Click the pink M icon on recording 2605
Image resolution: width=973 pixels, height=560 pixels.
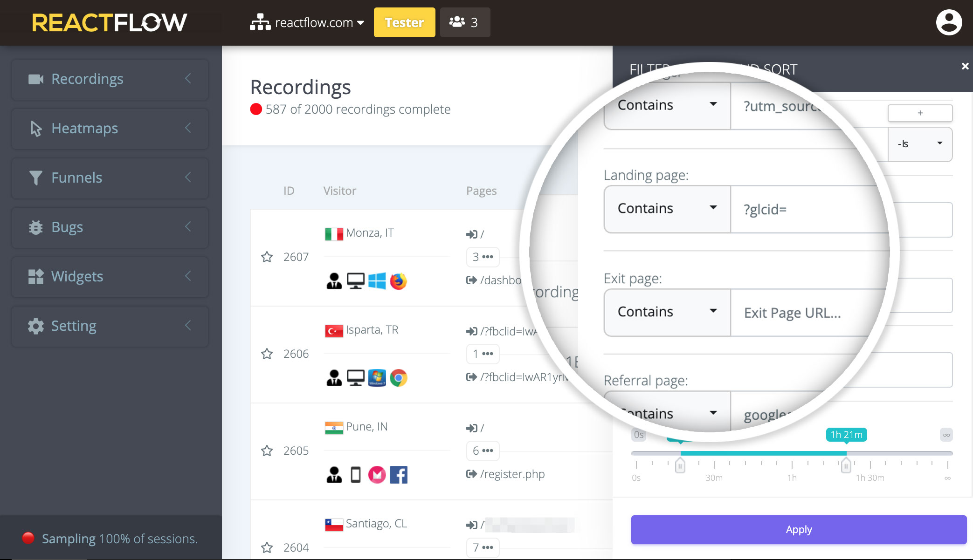coord(377,475)
